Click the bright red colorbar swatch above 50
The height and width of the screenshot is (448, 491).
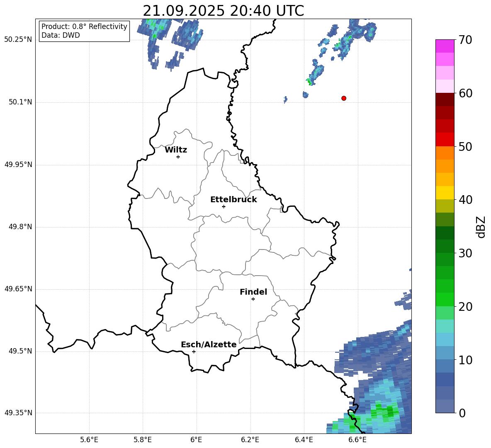[x=445, y=140]
